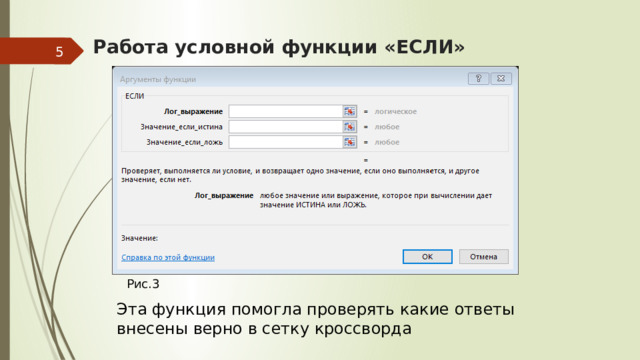Click the Рис.3 caption text
Viewport: 640px width, 360px height.
coord(143,284)
